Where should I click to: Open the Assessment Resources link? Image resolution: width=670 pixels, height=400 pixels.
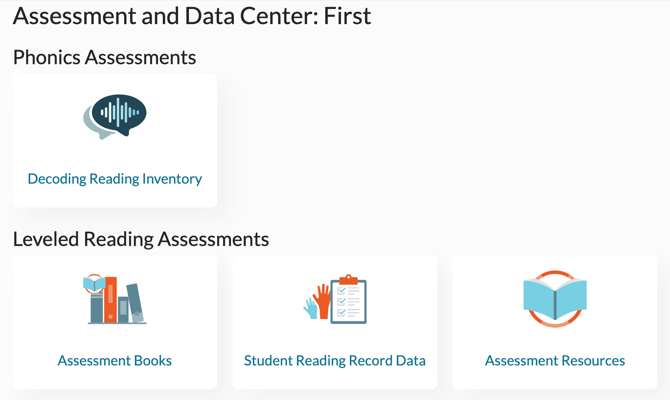click(x=555, y=360)
